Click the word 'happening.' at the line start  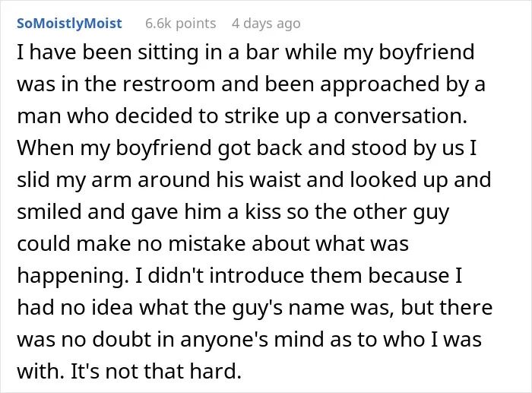pos(71,277)
